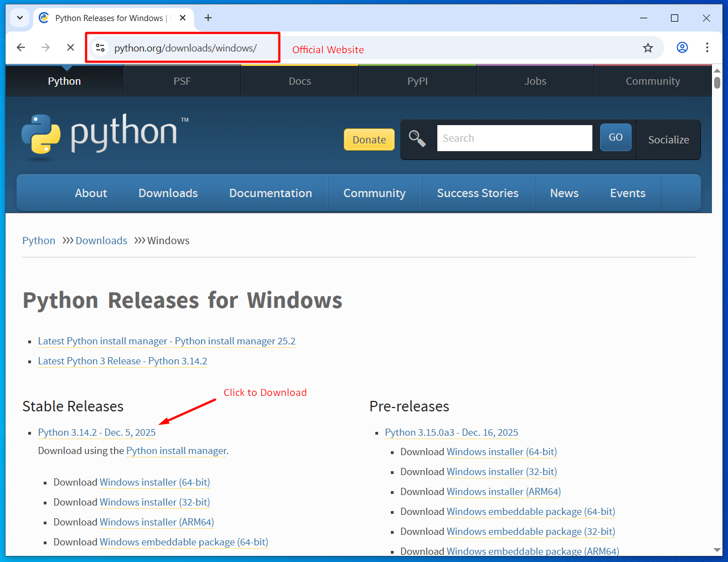Download pre-release embeddable package (ARM64)

[x=533, y=551]
